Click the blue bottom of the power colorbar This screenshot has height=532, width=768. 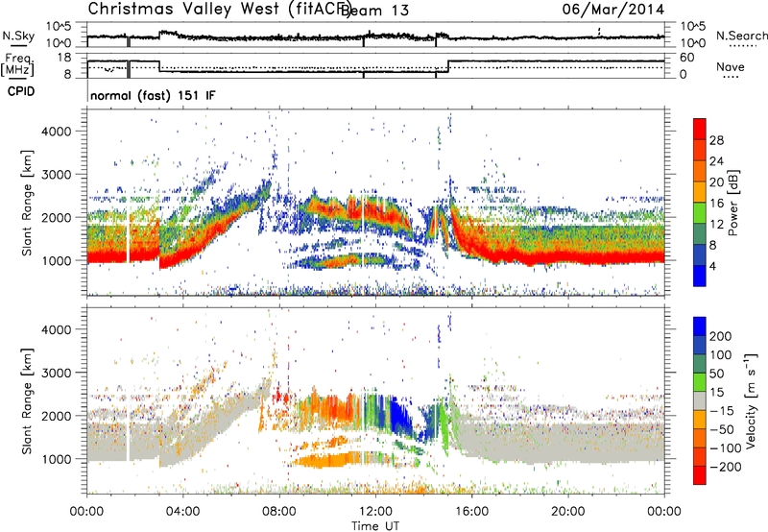click(x=700, y=276)
